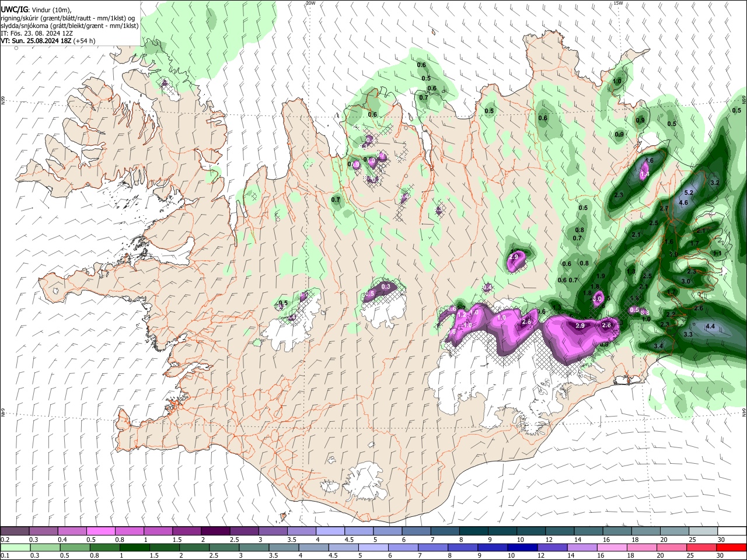747x560 pixels.
Task: Click the '15W' longitude label
Action: pyautogui.click(x=618, y=3)
